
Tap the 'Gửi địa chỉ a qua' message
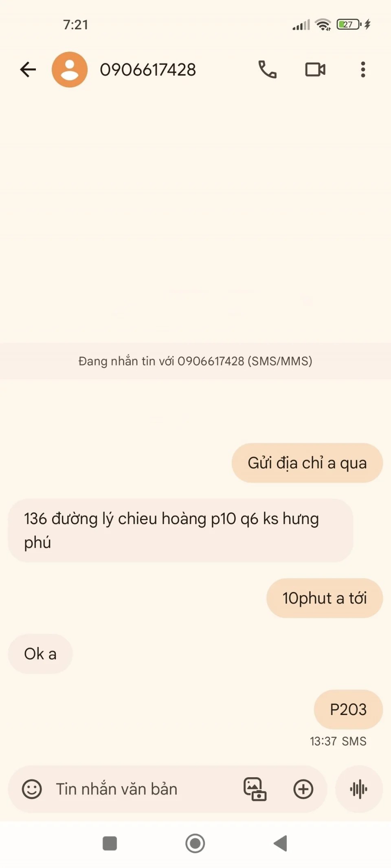307,463
